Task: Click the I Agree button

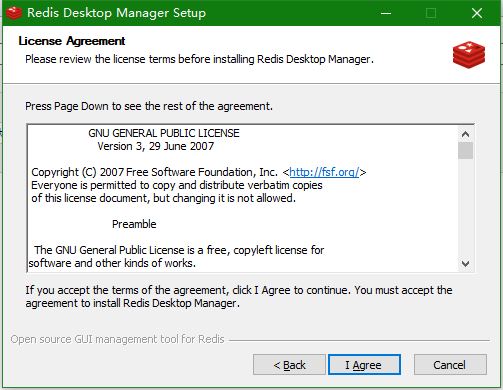Action: coord(364,365)
